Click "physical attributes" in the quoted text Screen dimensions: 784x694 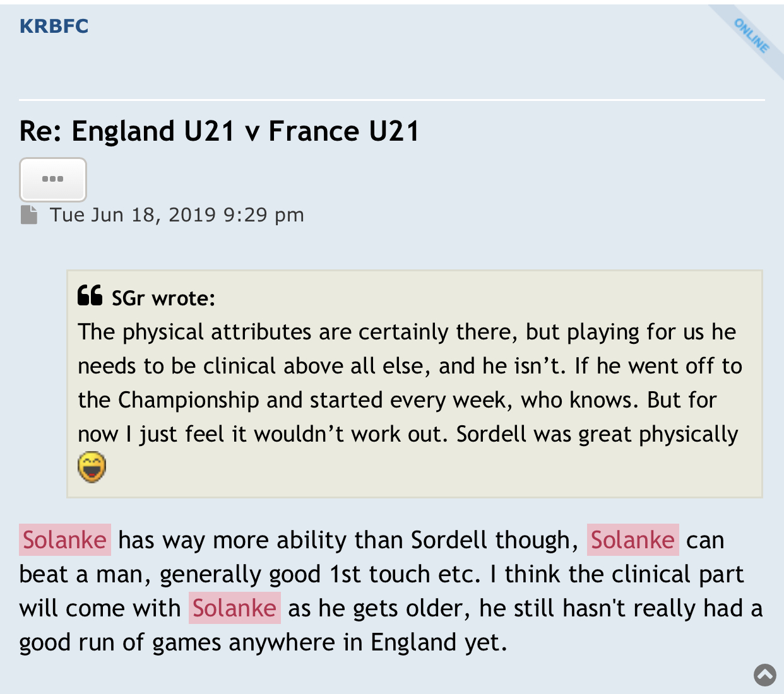click(217, 332)
